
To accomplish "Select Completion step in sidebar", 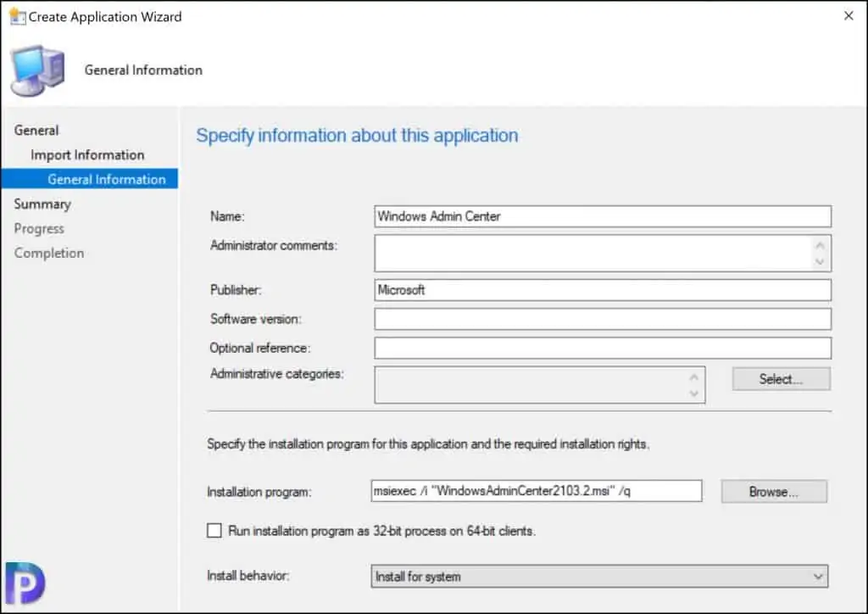I will click(48, 253).
